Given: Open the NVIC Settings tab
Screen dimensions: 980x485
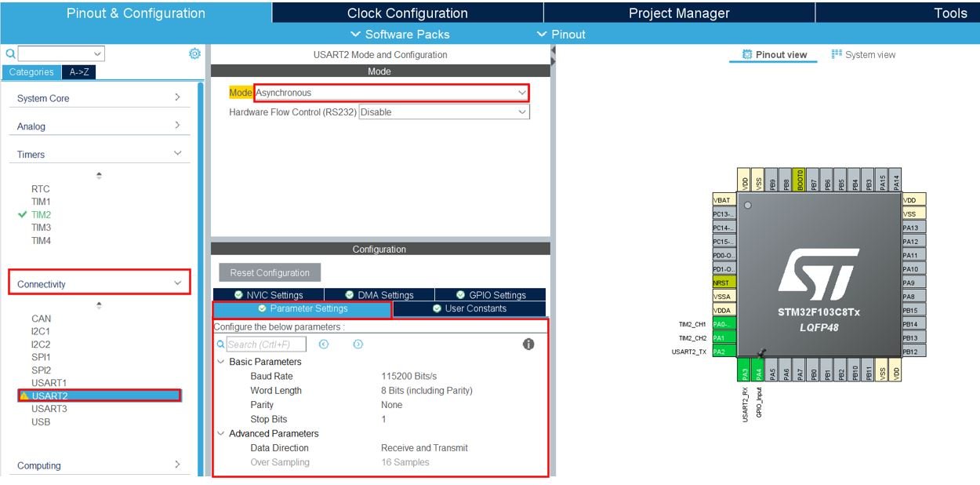Looking at the screenshot, I should (x=269, y=295).
